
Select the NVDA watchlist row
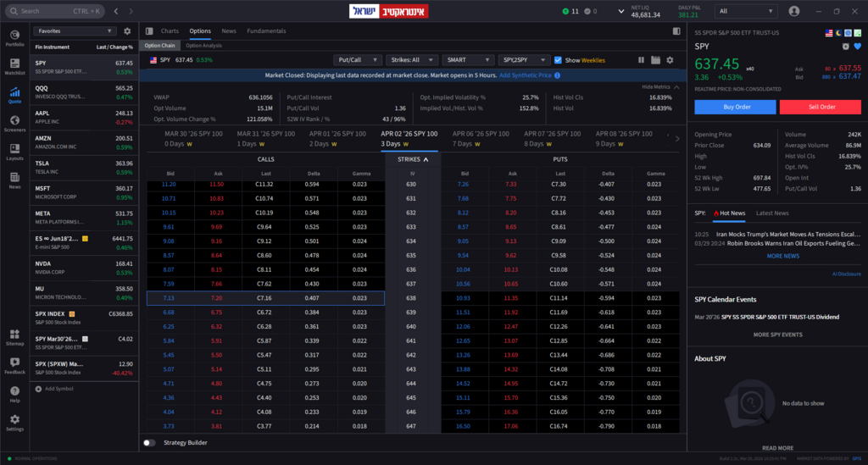tap(84, 268)
